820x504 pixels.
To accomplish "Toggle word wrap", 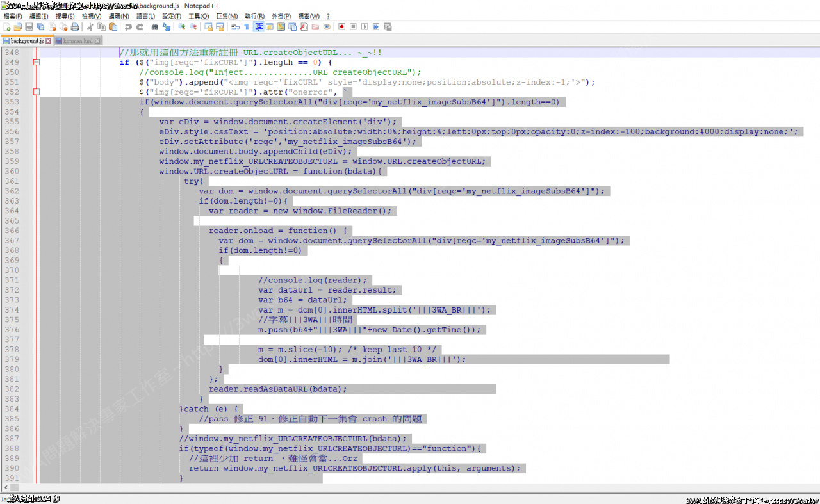I will [x=234, y=27].
